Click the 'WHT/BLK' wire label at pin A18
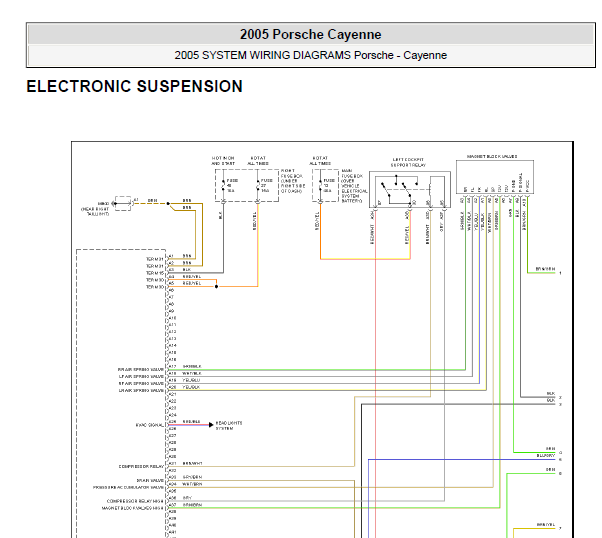Image resolution: width=602 pixels, height=538 pixels. tap(192, 373)
